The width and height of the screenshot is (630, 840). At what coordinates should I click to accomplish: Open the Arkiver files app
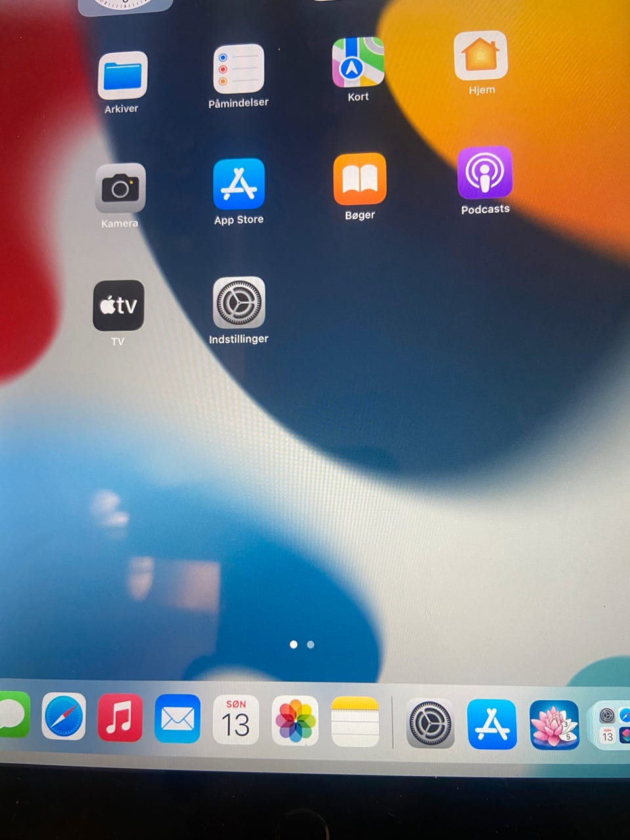123,75
